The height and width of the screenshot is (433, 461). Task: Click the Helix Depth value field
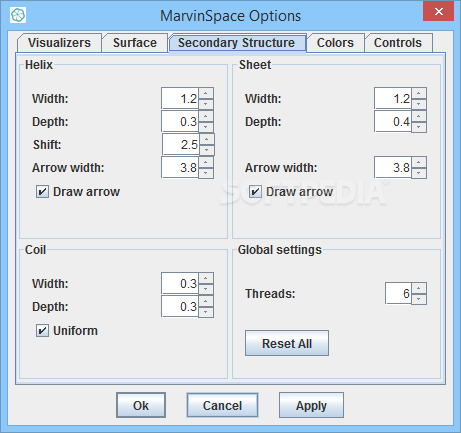point(180,122)
